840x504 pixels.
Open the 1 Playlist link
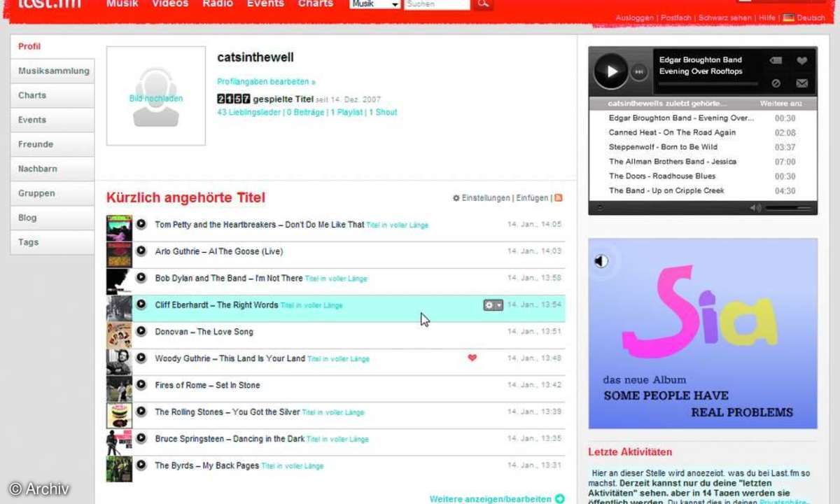point(347,112)
